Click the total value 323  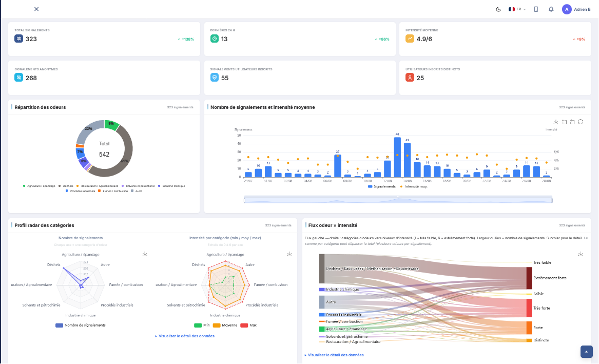point(31,39)
